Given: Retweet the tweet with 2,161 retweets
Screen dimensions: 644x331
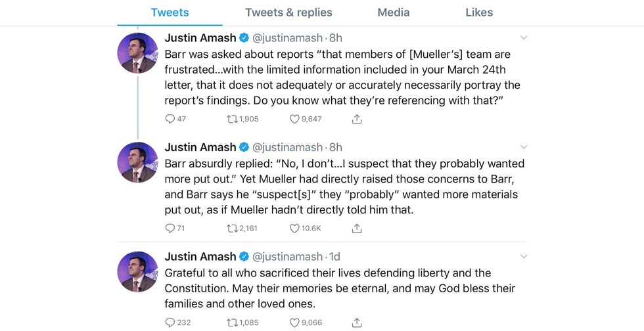Looking at the screenshot, I should [232, 229].
